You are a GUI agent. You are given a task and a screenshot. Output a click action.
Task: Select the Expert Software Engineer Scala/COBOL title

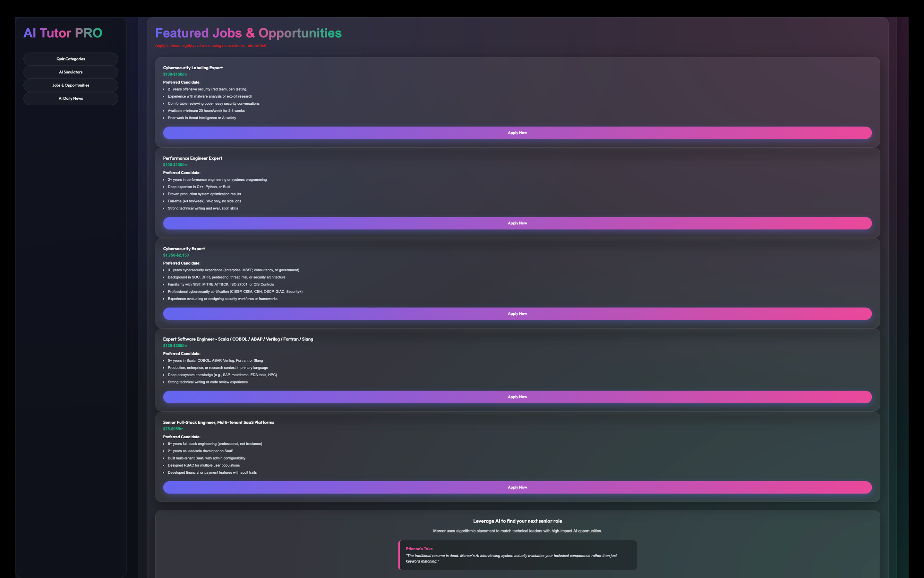tap(238, 339)
